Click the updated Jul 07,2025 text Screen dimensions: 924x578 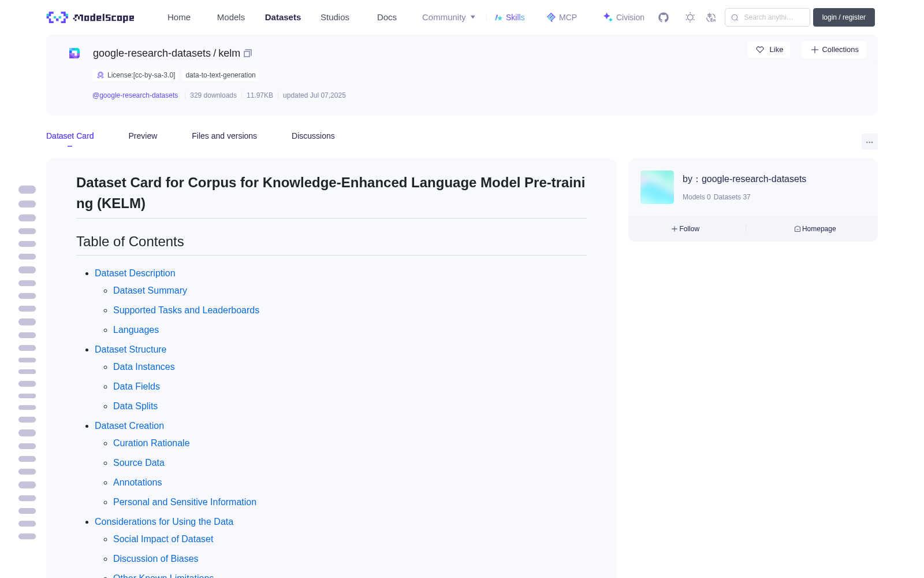click(314, 95)
